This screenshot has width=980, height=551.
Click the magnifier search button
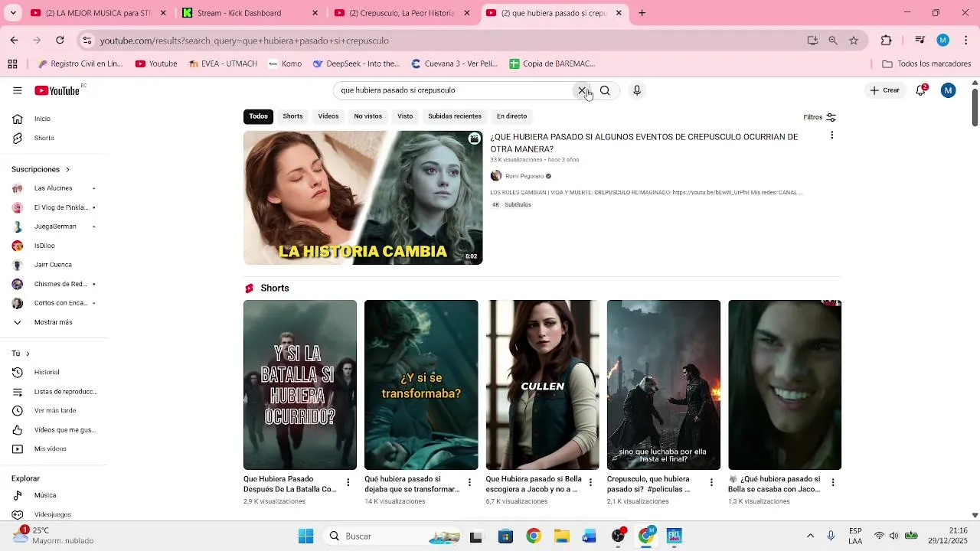605,90
